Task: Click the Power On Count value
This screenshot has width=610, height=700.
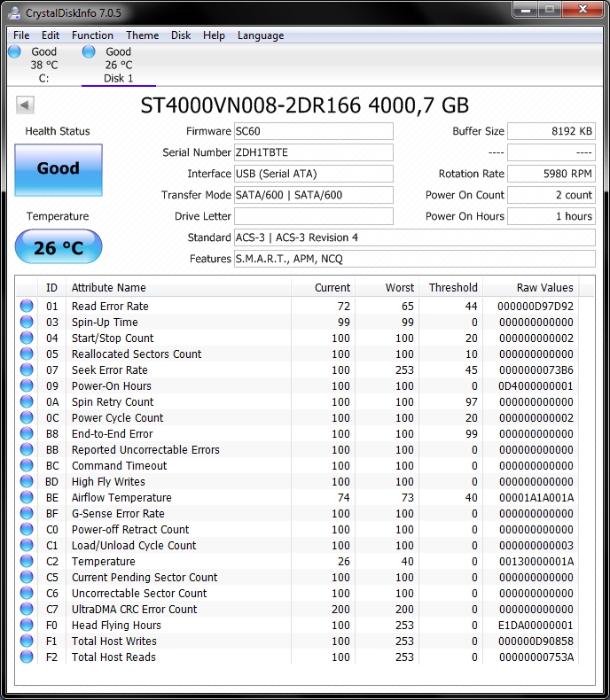Action: 551,195
